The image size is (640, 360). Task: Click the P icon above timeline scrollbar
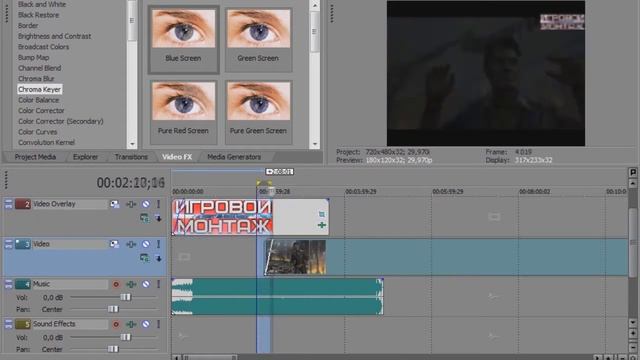632,173
